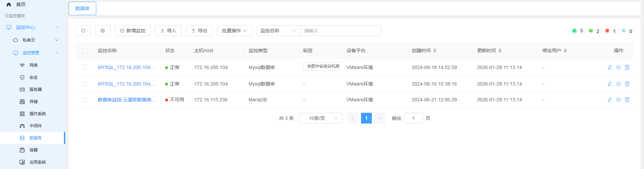Check the row tagged 合肥中安创谷机房

click(85, 67)
